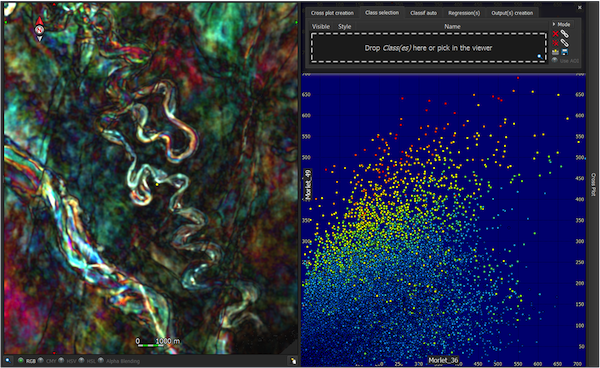Select the CMY blending radio button
Image resolution: width=600 pixels, height=368 pixels.
click(x=40, y=360)
